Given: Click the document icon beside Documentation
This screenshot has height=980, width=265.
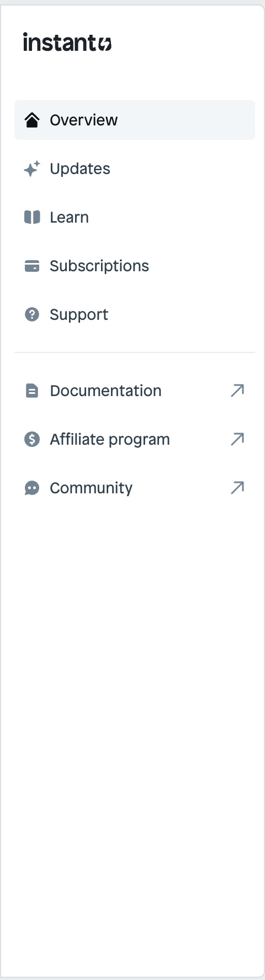Looking at the screenshot, I should (32, 391).
